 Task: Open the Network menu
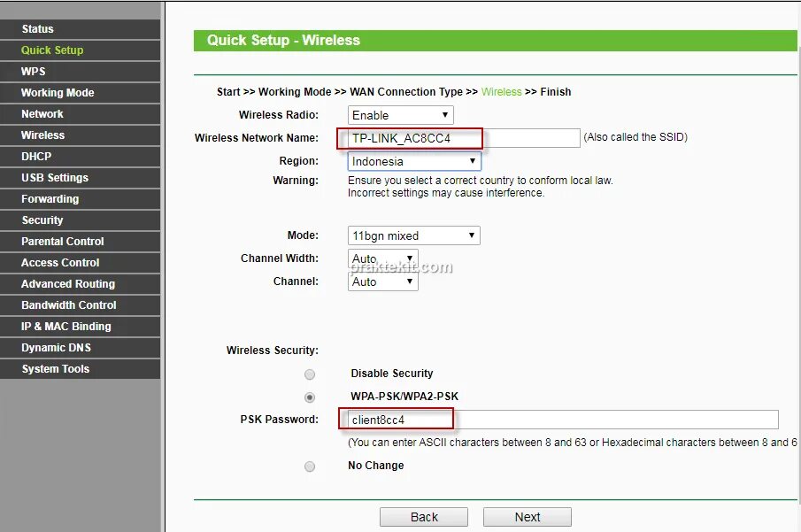(x=80, y=114)
